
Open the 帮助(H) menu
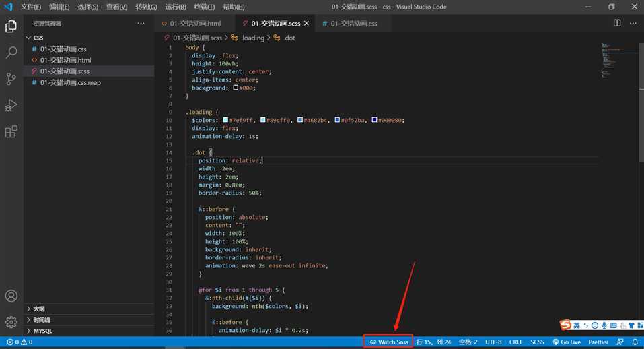(234, 7)
